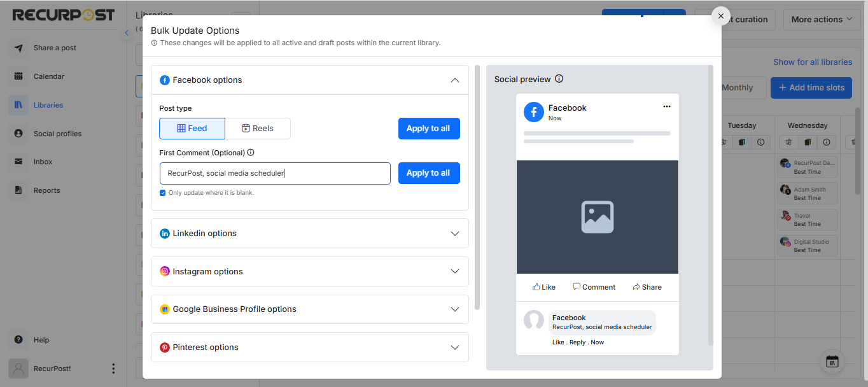Select the Digital Studio time slot
Screen dimensions: 868x387
coord(808,246)
